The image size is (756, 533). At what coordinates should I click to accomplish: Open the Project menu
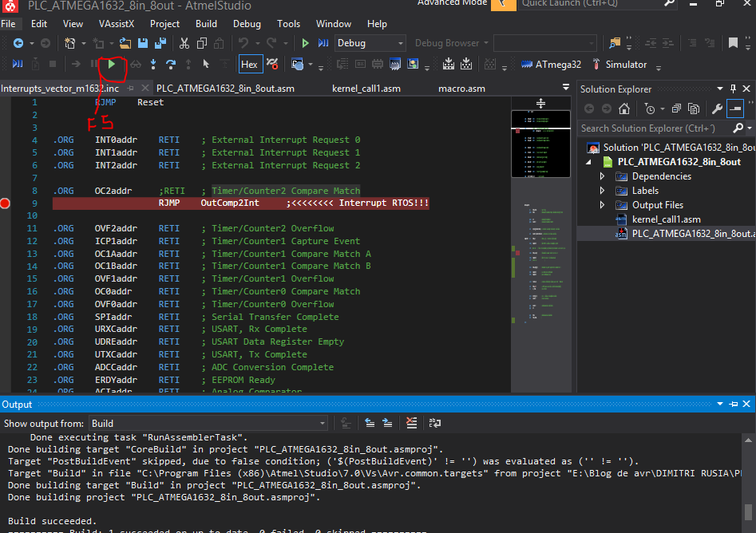coord(164,24)
